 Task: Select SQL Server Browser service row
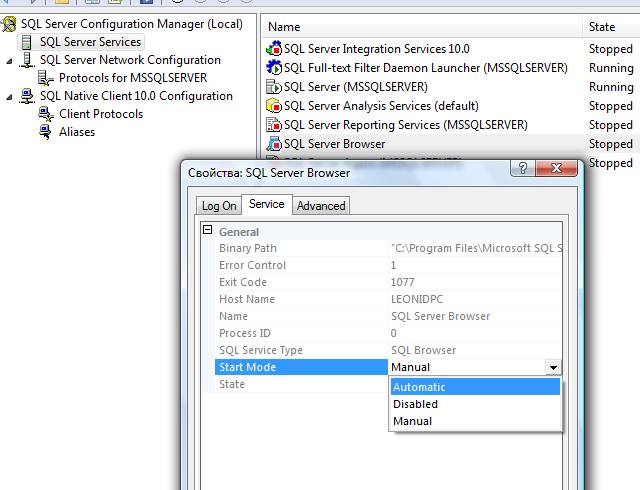coord(334,144)
